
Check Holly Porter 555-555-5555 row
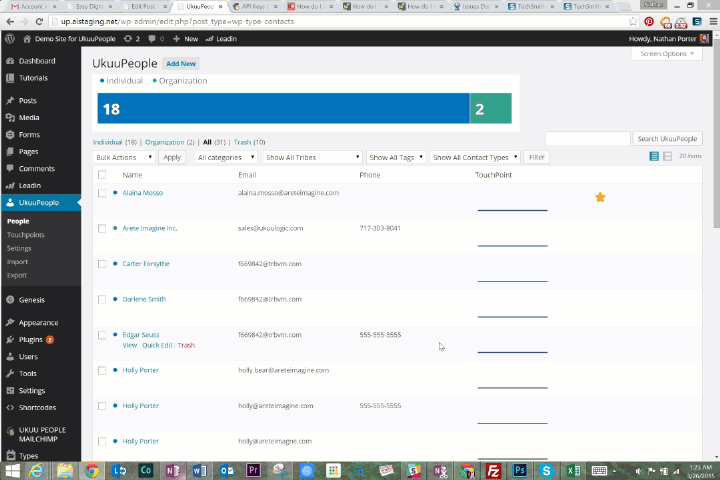coord(102,406)
